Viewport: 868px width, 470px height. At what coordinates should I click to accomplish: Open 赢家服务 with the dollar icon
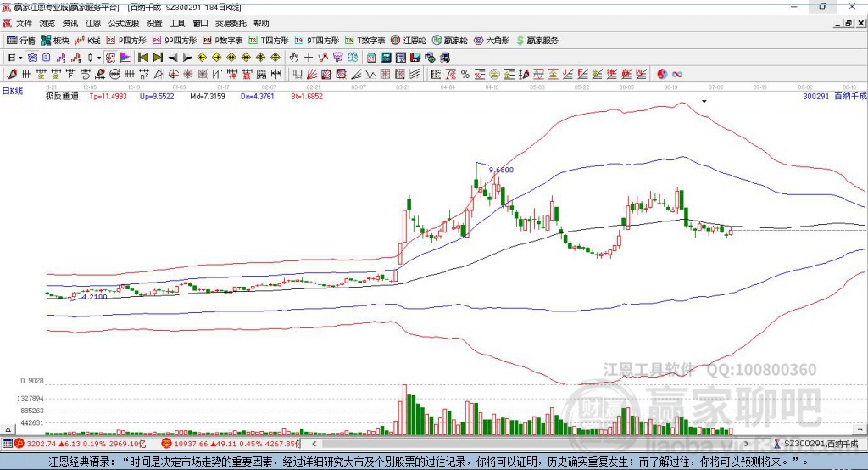[537, 41]
